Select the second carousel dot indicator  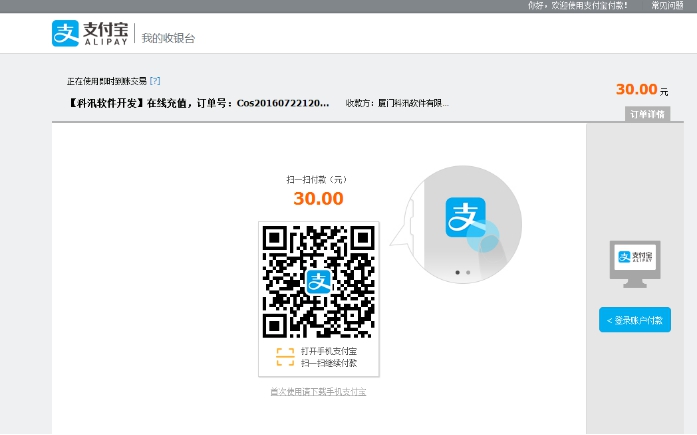point(468,272)
